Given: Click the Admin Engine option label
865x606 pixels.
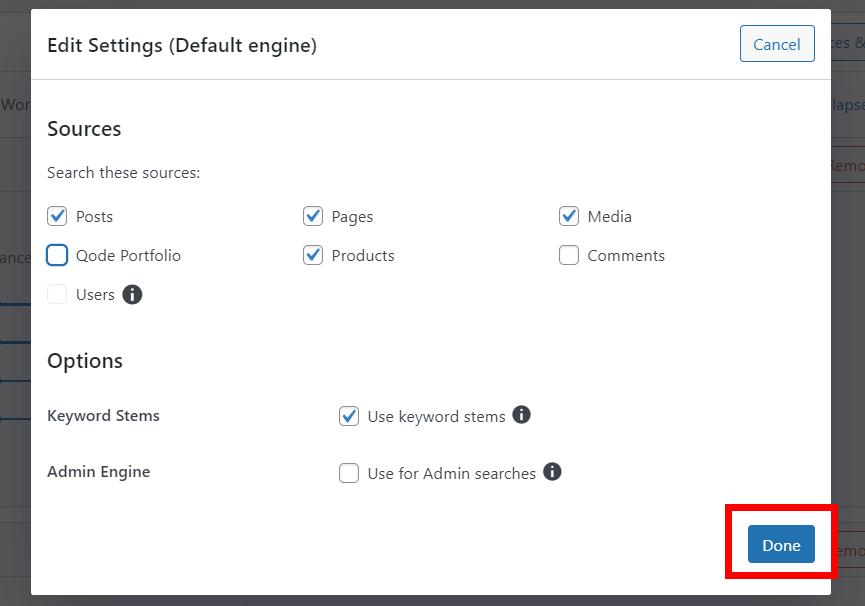Looking at the screenshot, I should (99, 472).
